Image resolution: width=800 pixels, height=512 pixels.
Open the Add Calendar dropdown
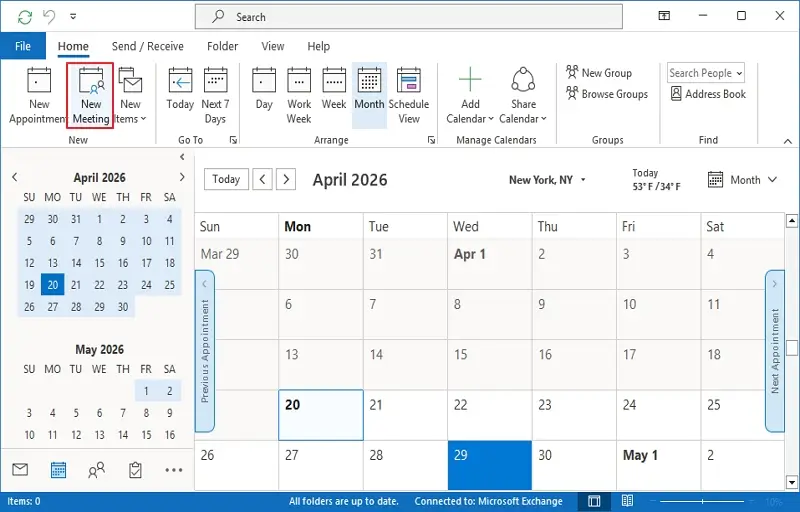[x=470, y=96]
